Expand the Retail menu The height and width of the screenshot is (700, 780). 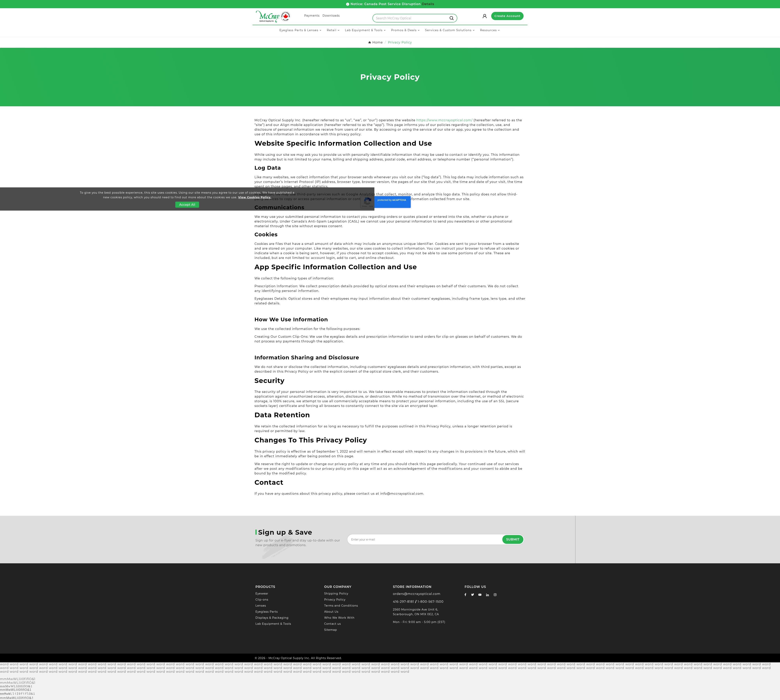coord(333,30)
